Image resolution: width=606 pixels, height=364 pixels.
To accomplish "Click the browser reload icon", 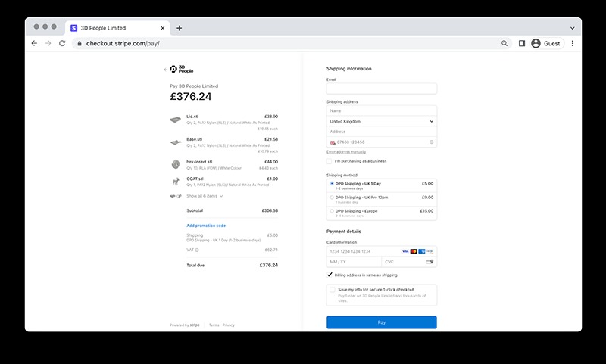I will (x=62, y=44).
